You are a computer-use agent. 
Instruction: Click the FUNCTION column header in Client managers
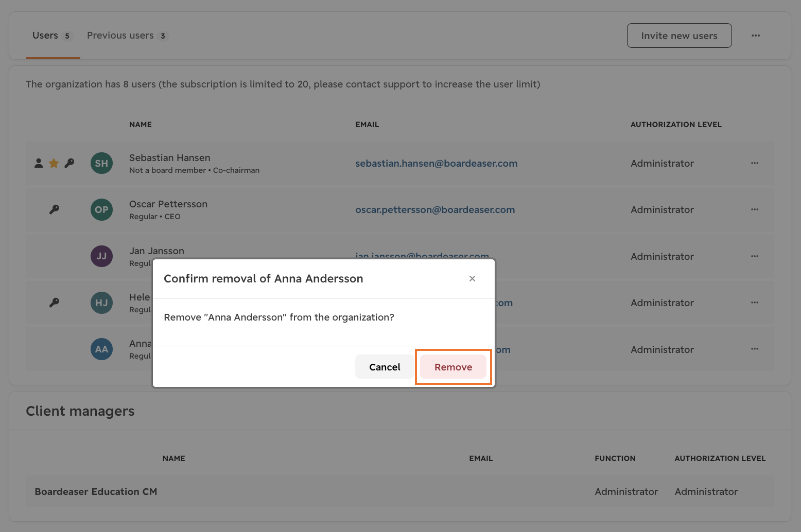615,458
